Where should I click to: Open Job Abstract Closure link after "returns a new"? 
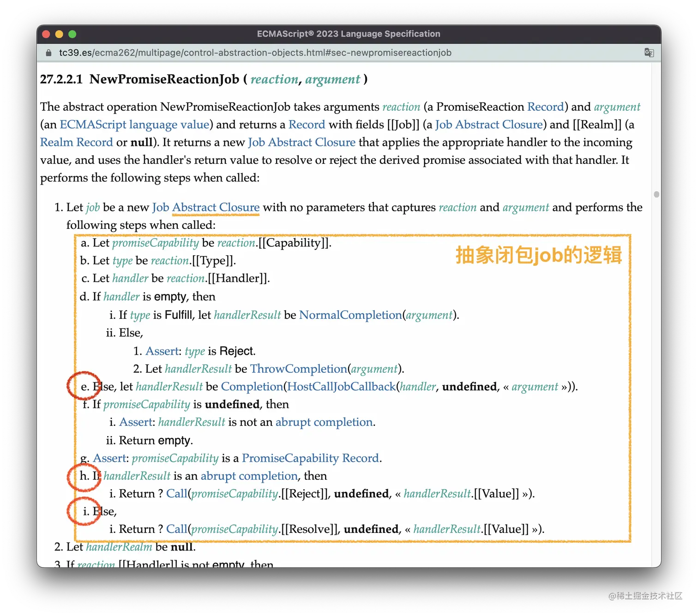click(x=302, y=142)
